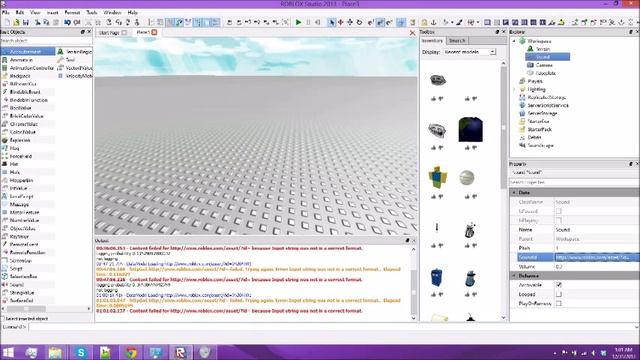
Task: Click the Undo arrow toolbar icon
Action: (67, 22)
